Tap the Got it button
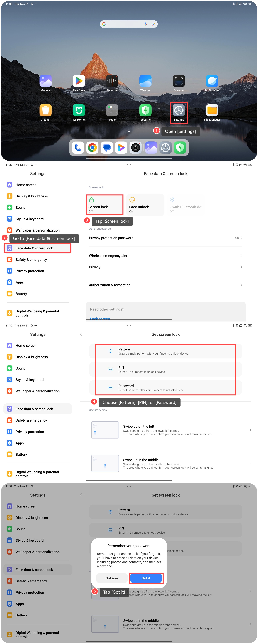 (x=146, y=578)
